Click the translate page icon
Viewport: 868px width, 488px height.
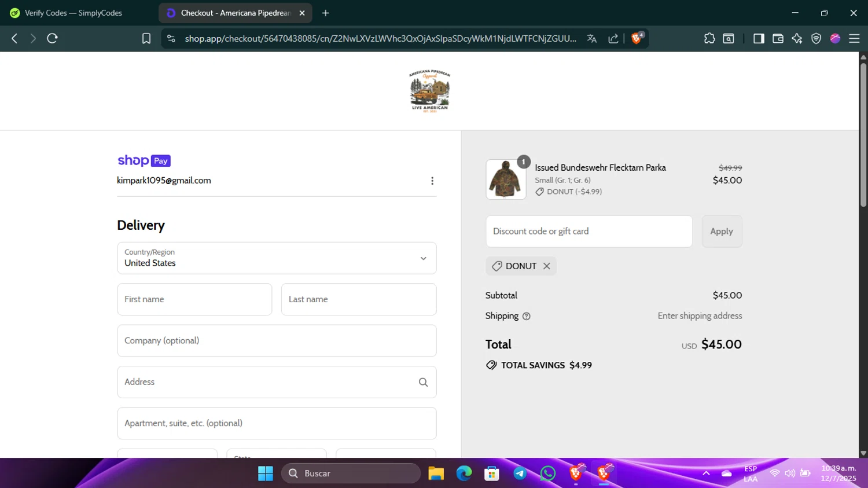click(x=591, y=38)
